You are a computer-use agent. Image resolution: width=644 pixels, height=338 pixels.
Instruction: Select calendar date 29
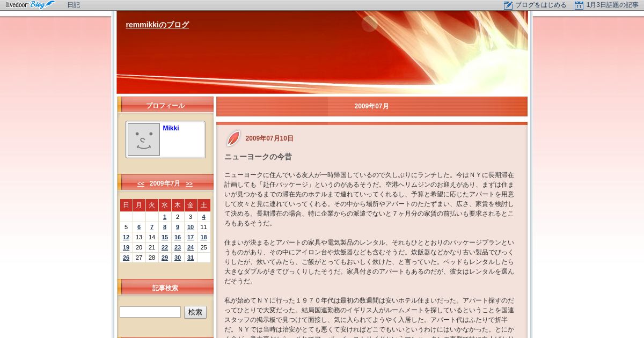[x=165, y=258]
